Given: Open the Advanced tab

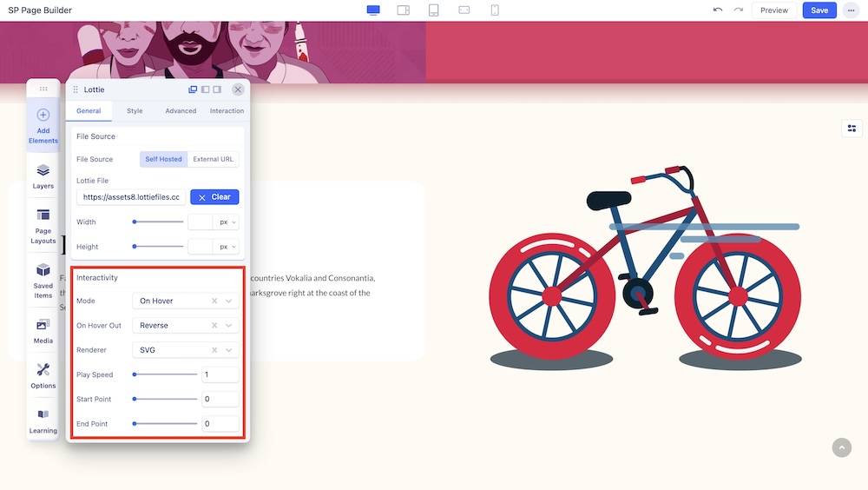Looking at the screenshot, I should tap(181, 111).
